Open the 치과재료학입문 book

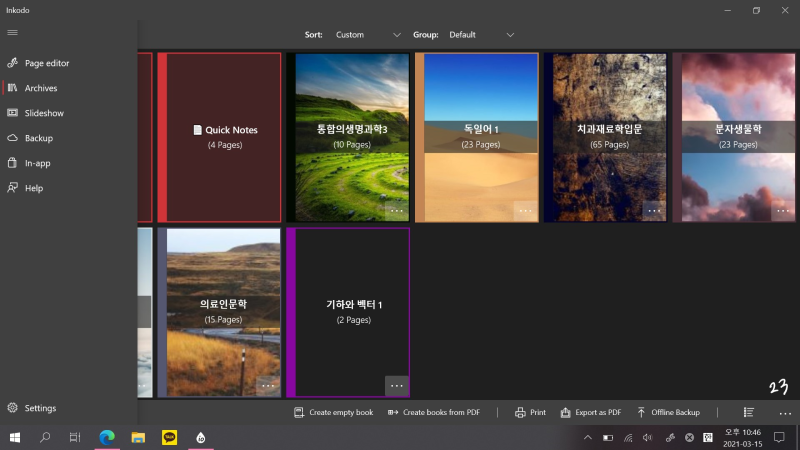click(x=605, y=137)
